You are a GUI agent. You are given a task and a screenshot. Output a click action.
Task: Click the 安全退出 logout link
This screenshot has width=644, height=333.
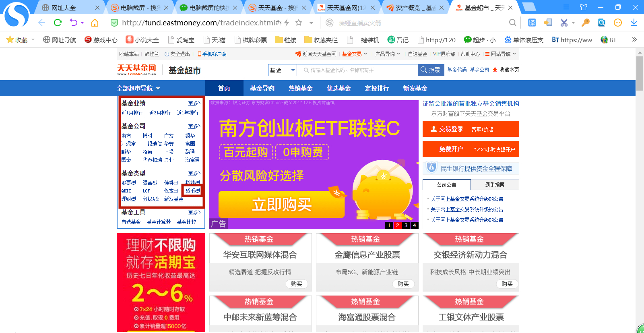tap(177, 54)
